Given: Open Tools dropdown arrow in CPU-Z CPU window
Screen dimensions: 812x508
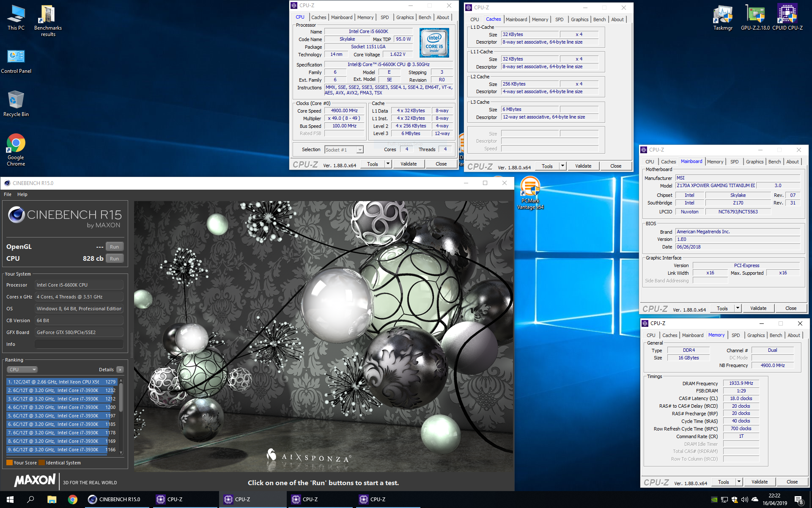Looking at the screenshot, I should [x=388, y=164].
